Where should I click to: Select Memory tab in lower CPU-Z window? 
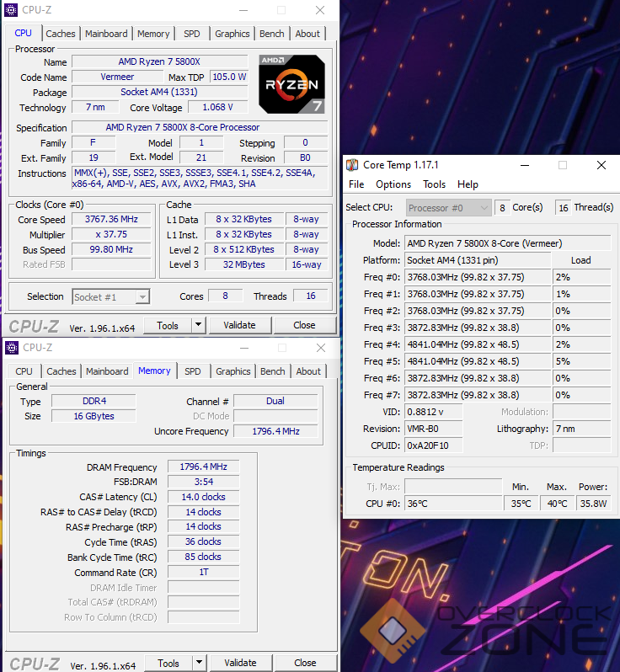point(154,371)
